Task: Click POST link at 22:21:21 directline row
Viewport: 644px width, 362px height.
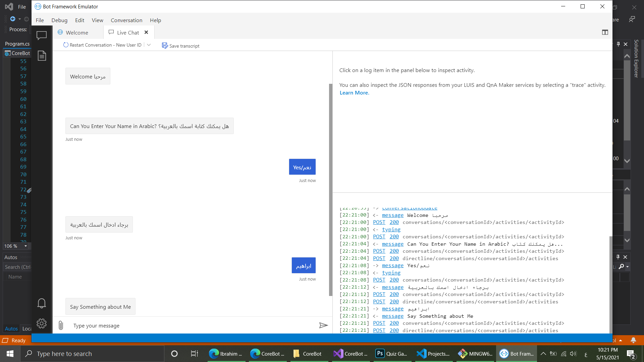Action: [379, 330]
